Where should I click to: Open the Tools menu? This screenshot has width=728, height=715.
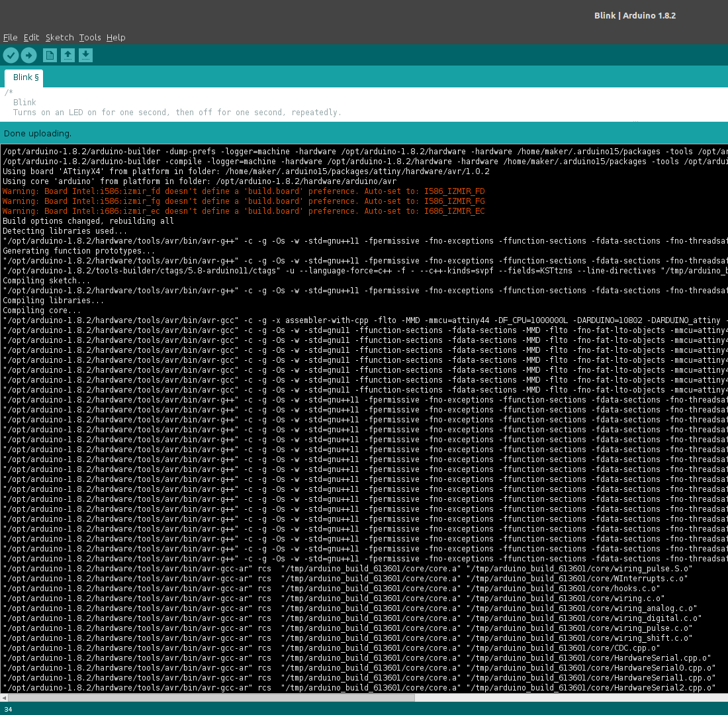coord(89,38)
